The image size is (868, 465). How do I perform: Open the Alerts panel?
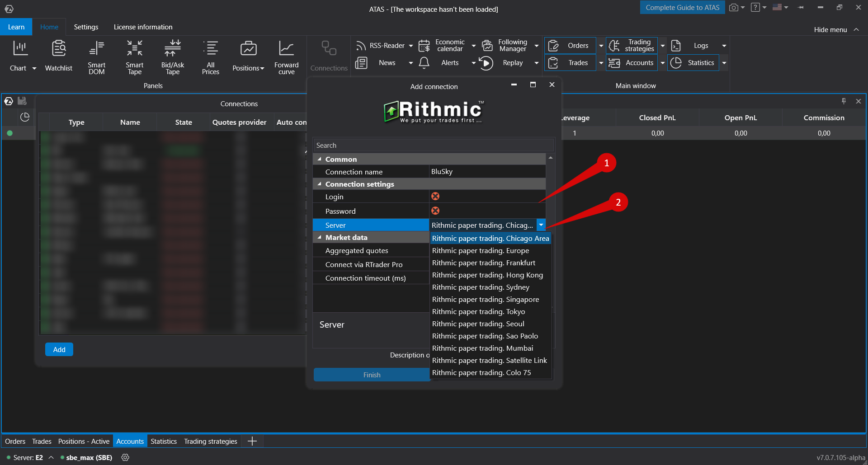pos(450,63)
